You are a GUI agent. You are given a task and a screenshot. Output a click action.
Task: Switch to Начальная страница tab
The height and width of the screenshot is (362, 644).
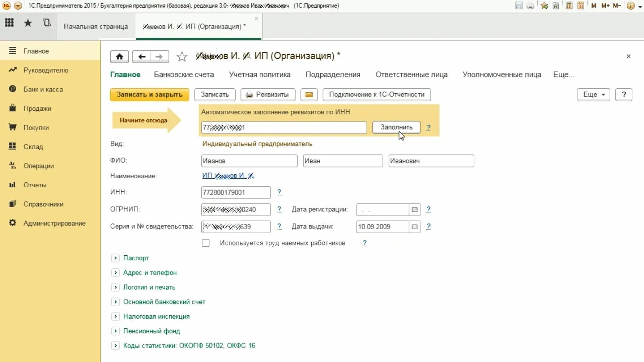point(96,27)
